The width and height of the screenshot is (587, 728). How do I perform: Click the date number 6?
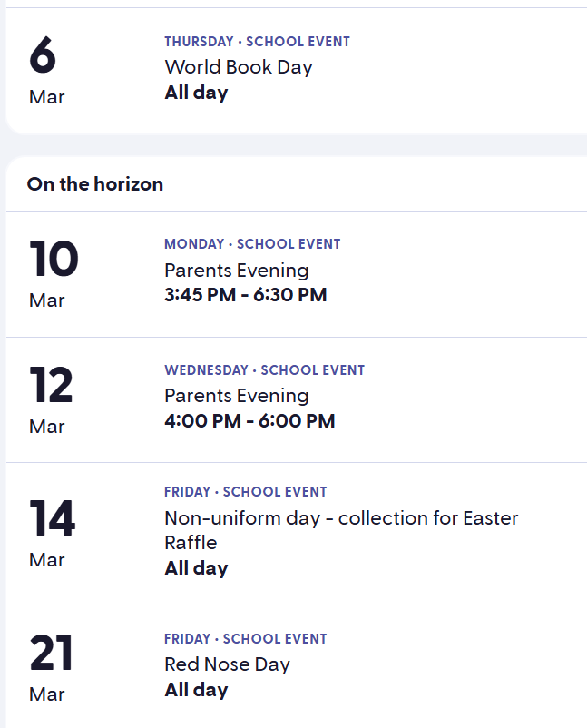click(43, 56)
